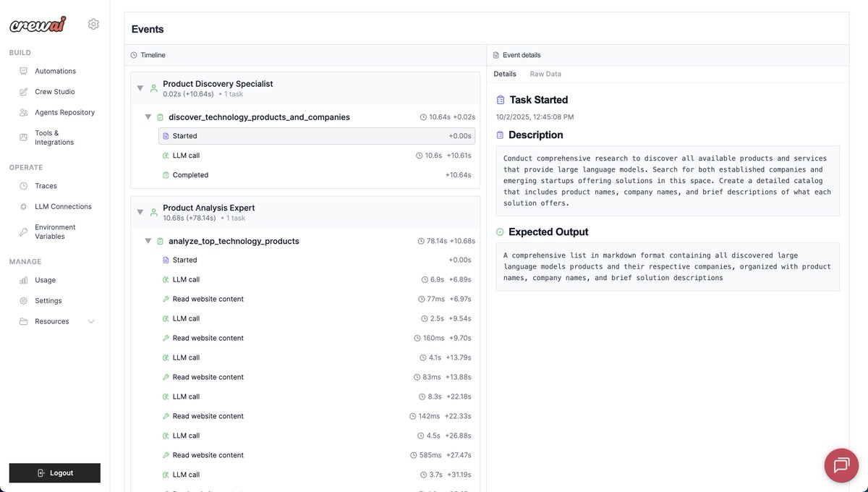The width and height of the screenshot is (868, 492).
Task: Click the logout arrow icon
Action: coord(41,473)
